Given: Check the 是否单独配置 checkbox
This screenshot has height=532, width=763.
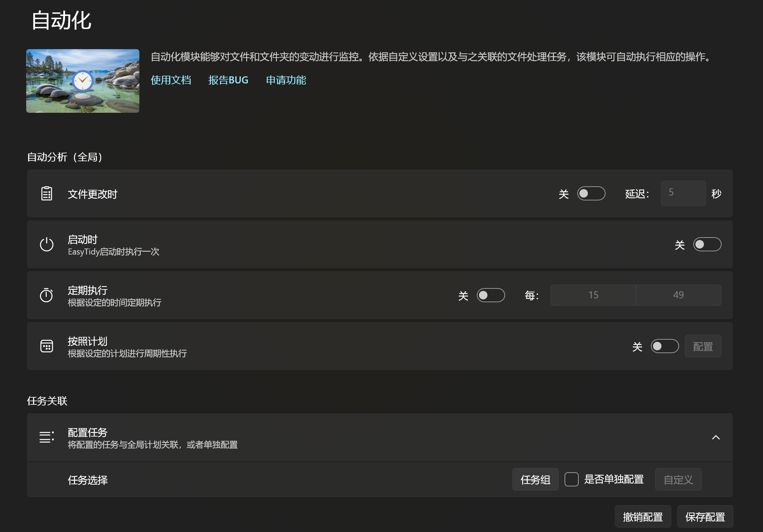Looking at the screenshot, I should (x=572, y=479).
